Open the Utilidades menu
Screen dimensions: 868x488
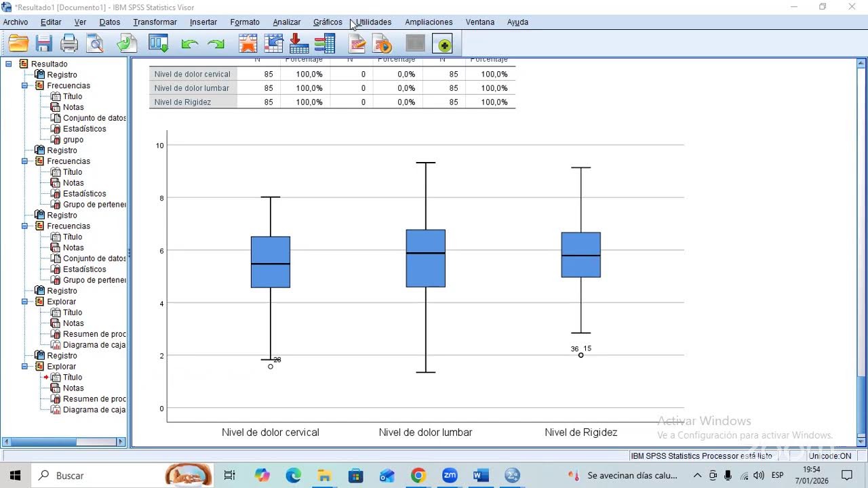[374, 22]
